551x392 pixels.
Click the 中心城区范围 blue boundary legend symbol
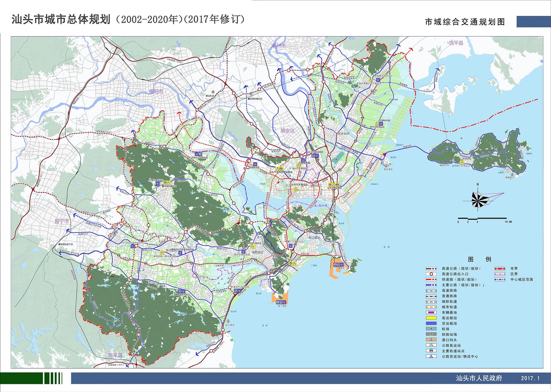tap(500, 279)
